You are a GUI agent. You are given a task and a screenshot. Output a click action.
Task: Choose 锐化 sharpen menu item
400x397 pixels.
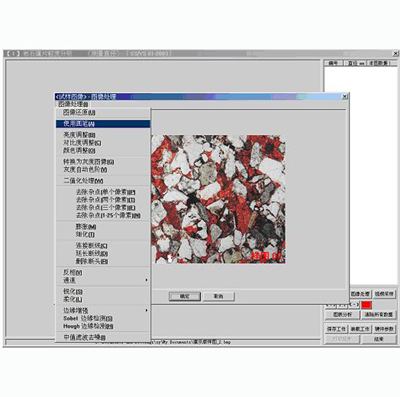pos(103,291)
